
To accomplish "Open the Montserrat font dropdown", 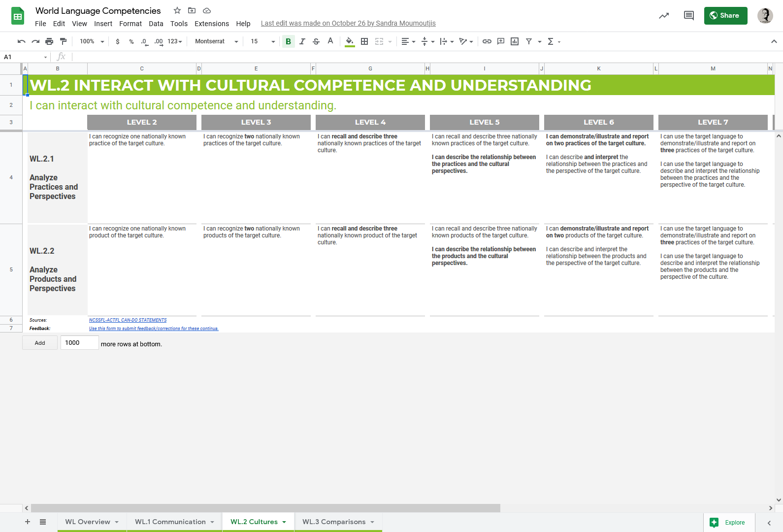I will pyautogui.click(x=216, y=41).
